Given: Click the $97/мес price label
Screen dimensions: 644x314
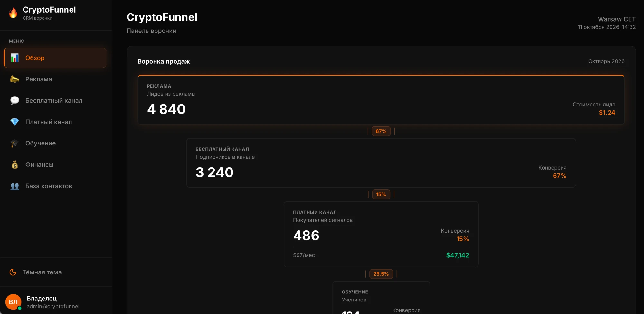Looking at the screenshot, I should [304, 255].
